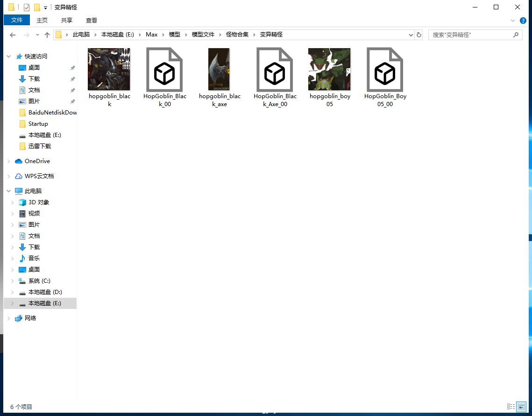Open the address bar history dropdown

click(x=411, y=35)
